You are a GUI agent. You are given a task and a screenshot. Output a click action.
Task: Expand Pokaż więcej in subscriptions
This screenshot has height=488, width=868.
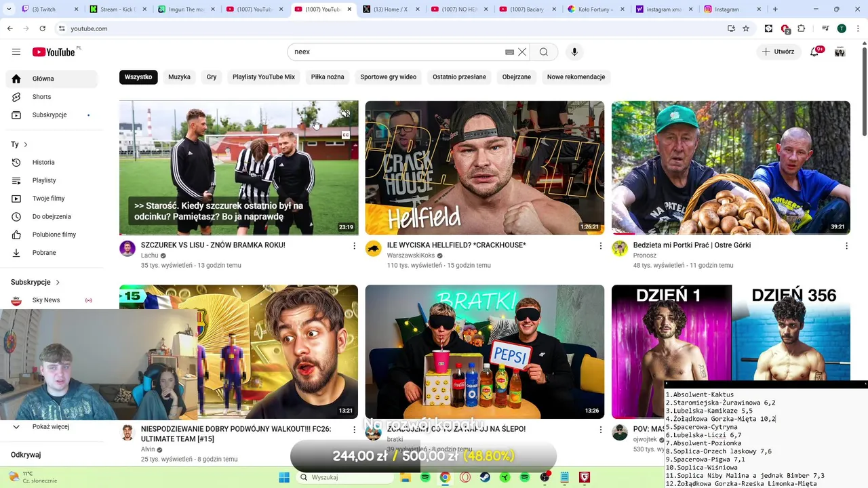click(x=51, y=427)
